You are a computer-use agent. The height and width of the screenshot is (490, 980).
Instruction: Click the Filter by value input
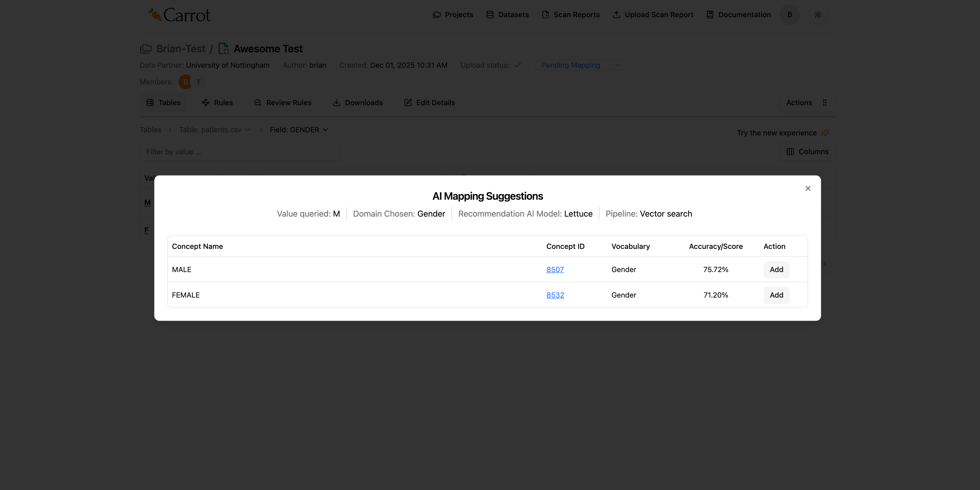(239, 152)
